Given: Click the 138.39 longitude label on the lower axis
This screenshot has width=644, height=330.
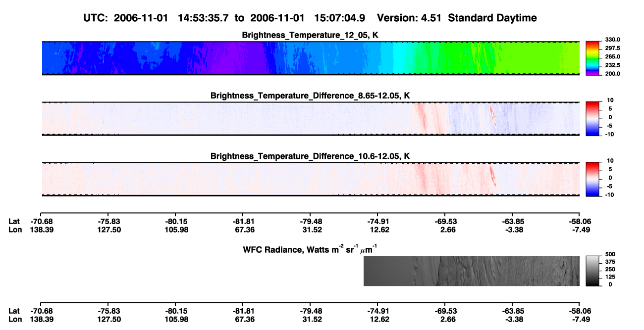Looking at the screenshot, I should pos(42,319).
